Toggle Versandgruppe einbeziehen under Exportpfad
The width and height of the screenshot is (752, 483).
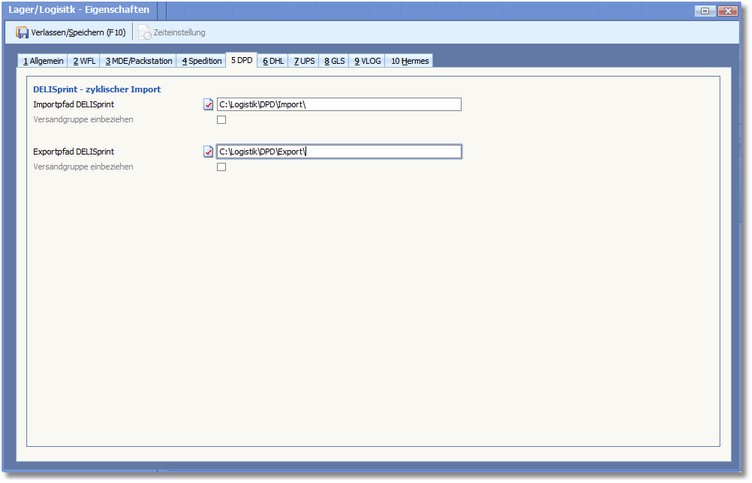tap(222, 167)
